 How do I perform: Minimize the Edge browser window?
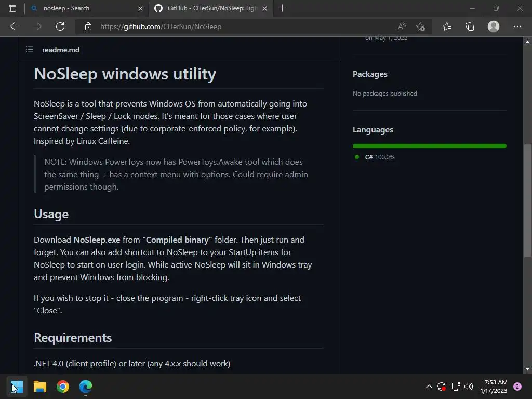click(472, 8)
